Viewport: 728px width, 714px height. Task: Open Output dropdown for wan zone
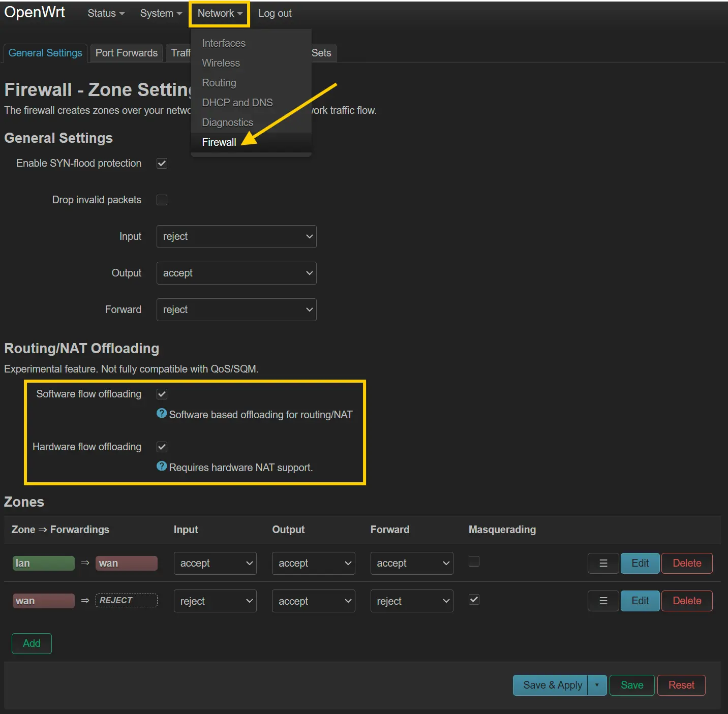click(313, 601)
